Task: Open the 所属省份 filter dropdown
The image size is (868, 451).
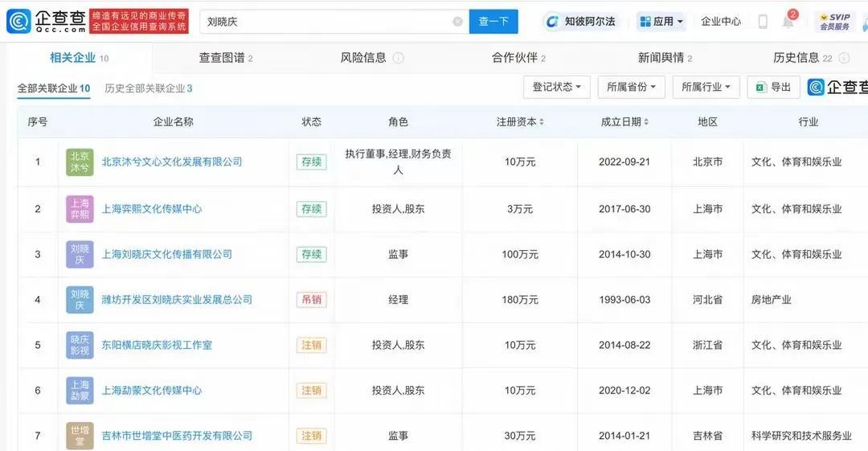Action: [x=631, y=87]
